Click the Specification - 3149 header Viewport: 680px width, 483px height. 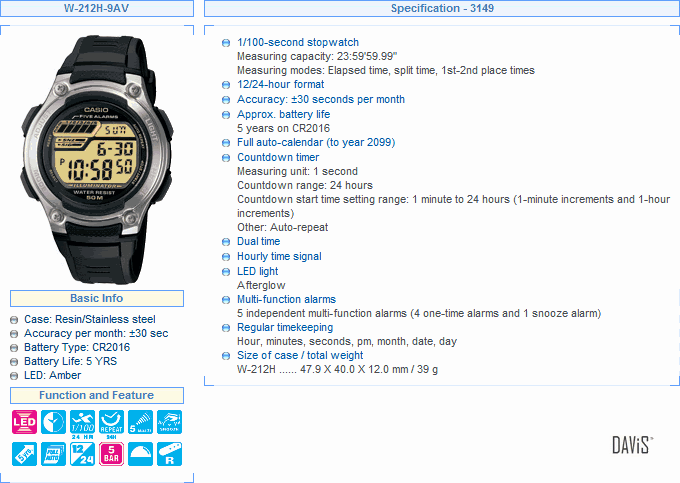point(442,8)
